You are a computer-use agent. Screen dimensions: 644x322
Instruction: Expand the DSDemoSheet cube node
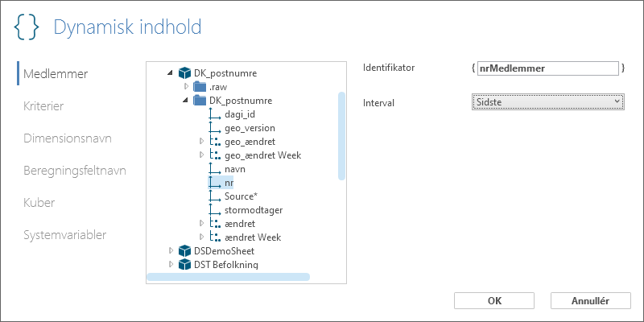[x=171, y=250]
